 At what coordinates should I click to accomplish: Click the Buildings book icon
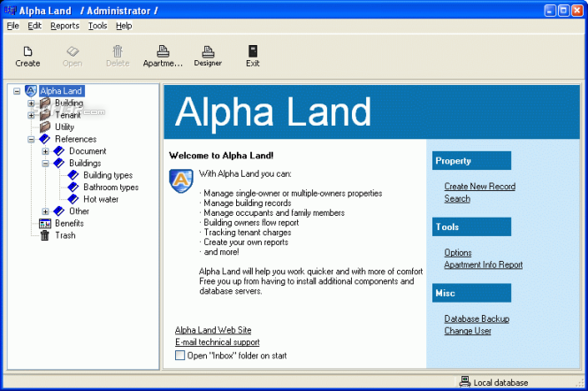point(59,163)
